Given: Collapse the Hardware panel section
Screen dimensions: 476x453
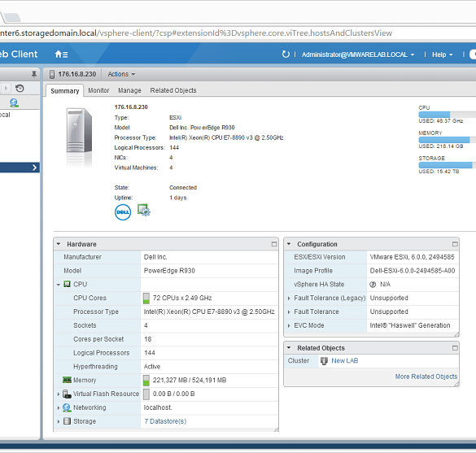Looking at the screenshot, I should 59,244.
